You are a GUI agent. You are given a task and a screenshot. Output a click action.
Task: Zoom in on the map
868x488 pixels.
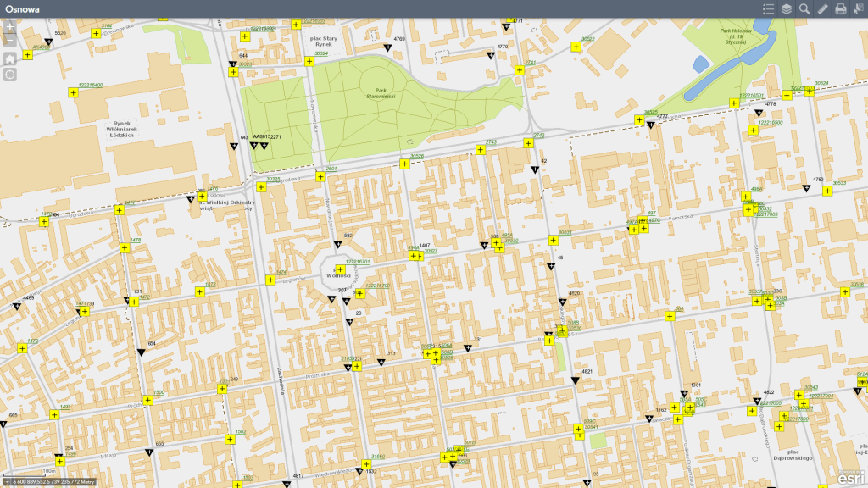(x=10, y=27)
